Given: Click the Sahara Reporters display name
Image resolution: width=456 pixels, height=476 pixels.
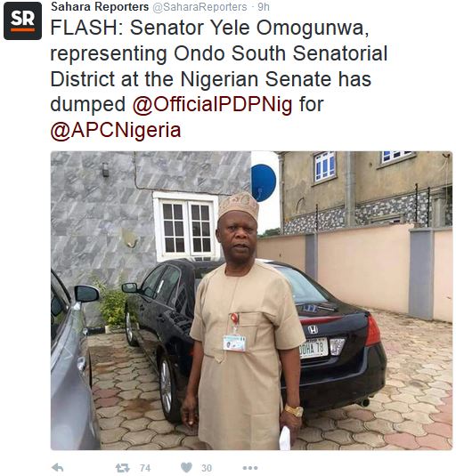Looking at the screenshot, I should [x=100, y=6].
